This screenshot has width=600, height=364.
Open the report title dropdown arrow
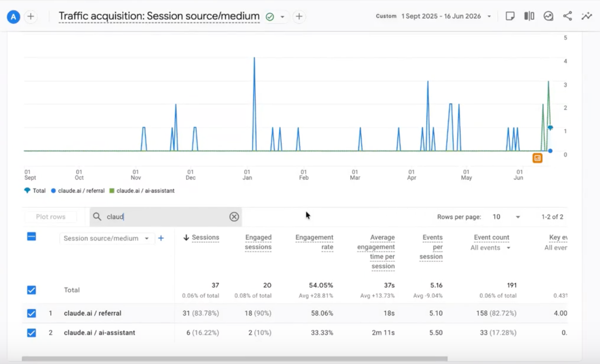click(x=282, y=17)
